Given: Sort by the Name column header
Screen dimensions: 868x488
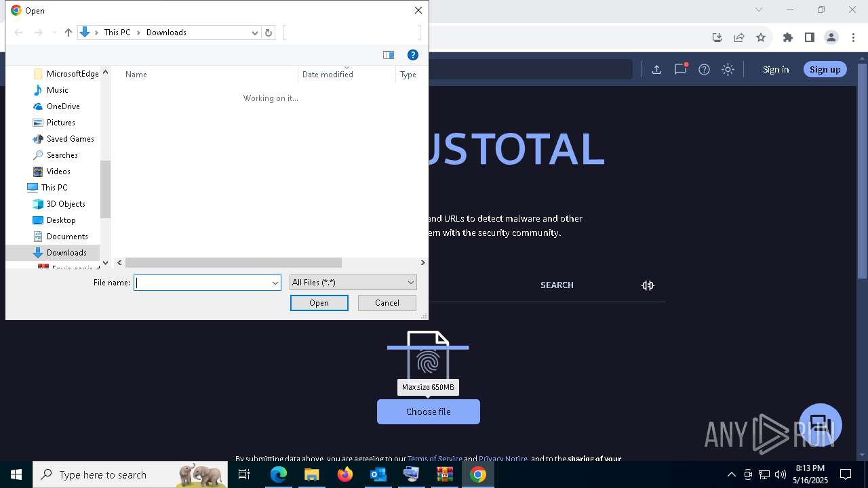Looking at the screenshot, I should (x=136, y=75).
